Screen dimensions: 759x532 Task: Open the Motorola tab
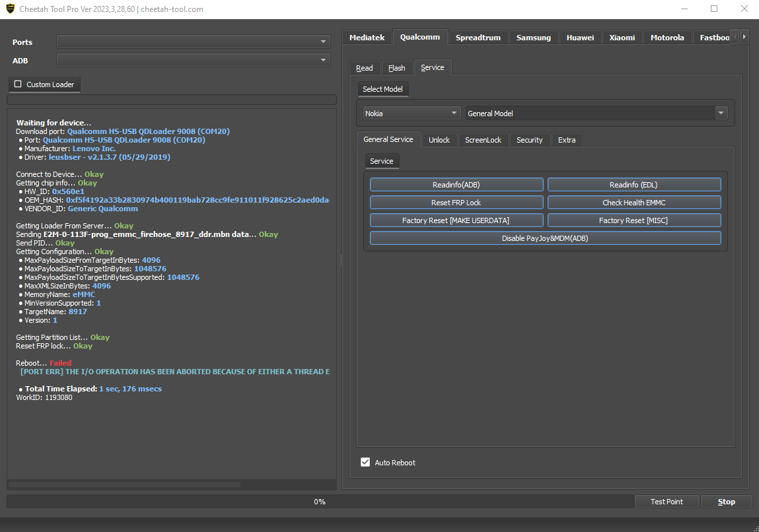(x=667, y=38)
